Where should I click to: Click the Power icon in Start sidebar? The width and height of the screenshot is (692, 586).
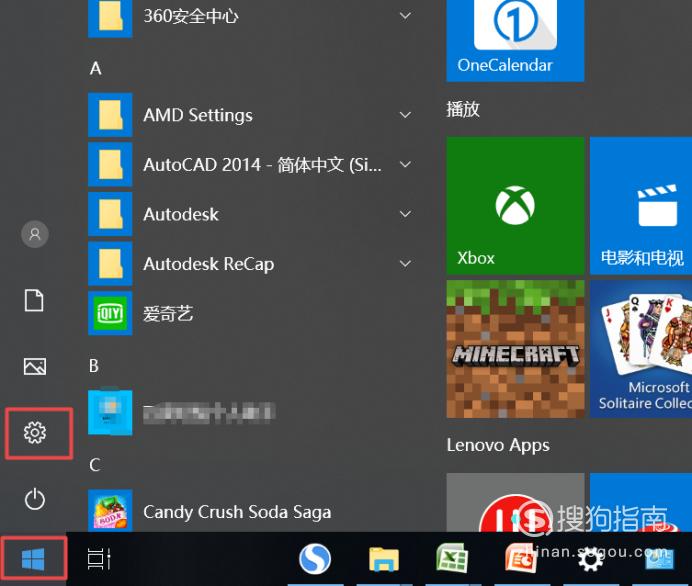click(35, 499)
